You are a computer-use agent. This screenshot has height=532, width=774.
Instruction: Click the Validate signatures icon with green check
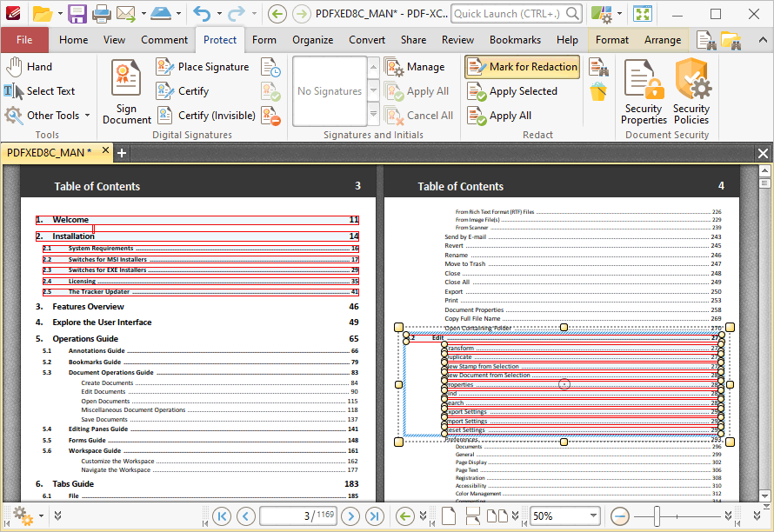(270, 91)
